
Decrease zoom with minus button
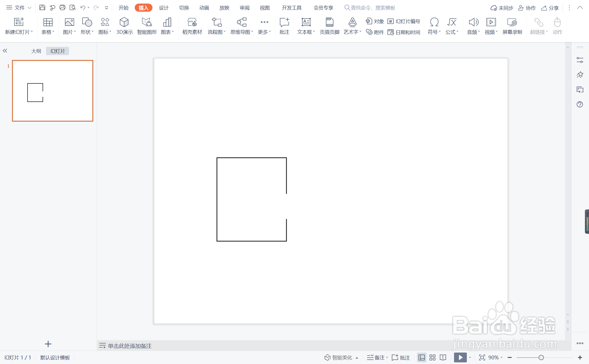pos(510,357)
